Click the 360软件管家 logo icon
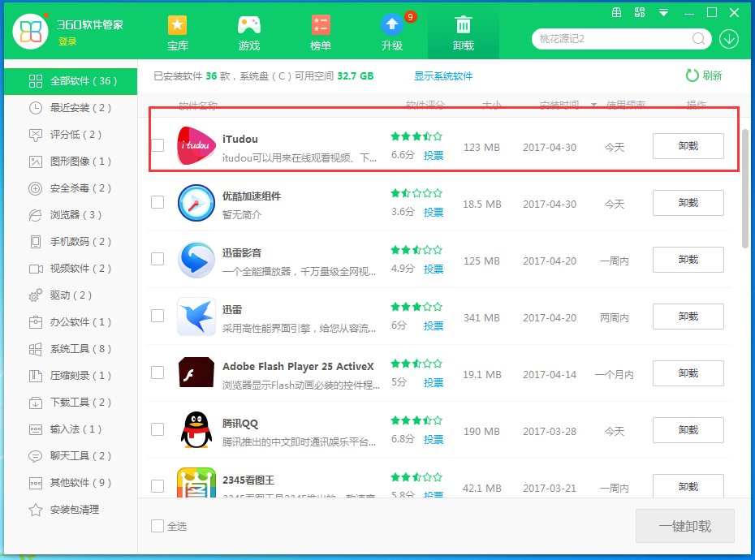This screenshot has height=560, width=755. (x=30, y=32)
